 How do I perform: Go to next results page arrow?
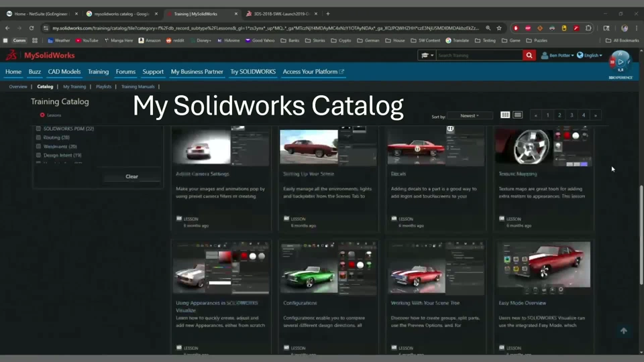click(x=595, y=115)
